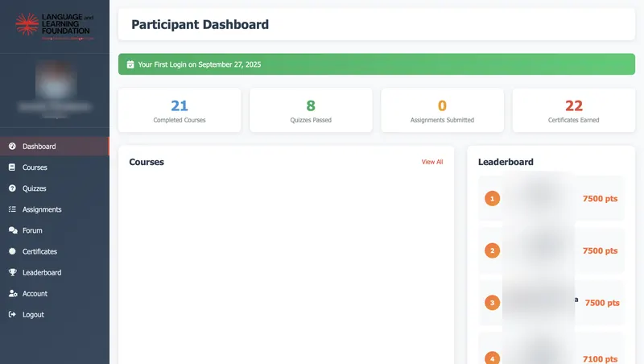This screenshot has width=644, height=364.
Task: Click rank 3's 7500 pts score
Action: (602, 303)
